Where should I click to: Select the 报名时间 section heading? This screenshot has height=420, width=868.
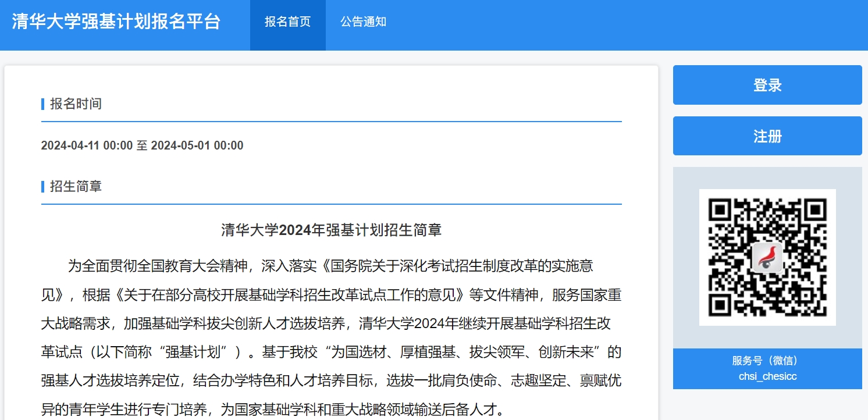(x=76, y=104)
